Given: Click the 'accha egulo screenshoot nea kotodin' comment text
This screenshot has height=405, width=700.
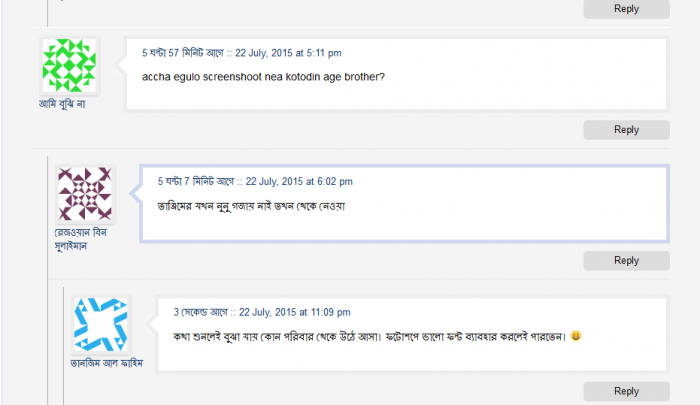Looking at the screenshot, I should (264, 77).
